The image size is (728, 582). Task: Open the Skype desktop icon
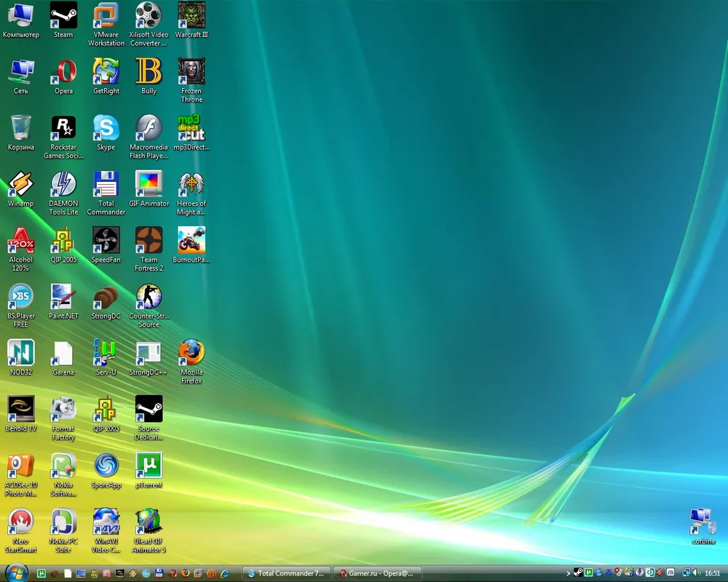106,128
